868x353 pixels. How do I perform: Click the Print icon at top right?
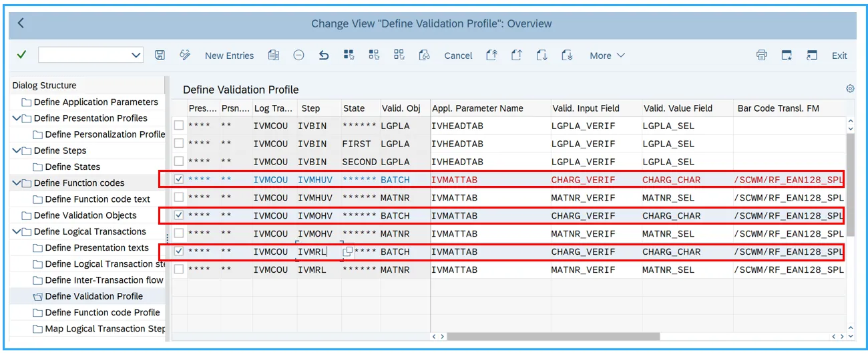[761, 55]
